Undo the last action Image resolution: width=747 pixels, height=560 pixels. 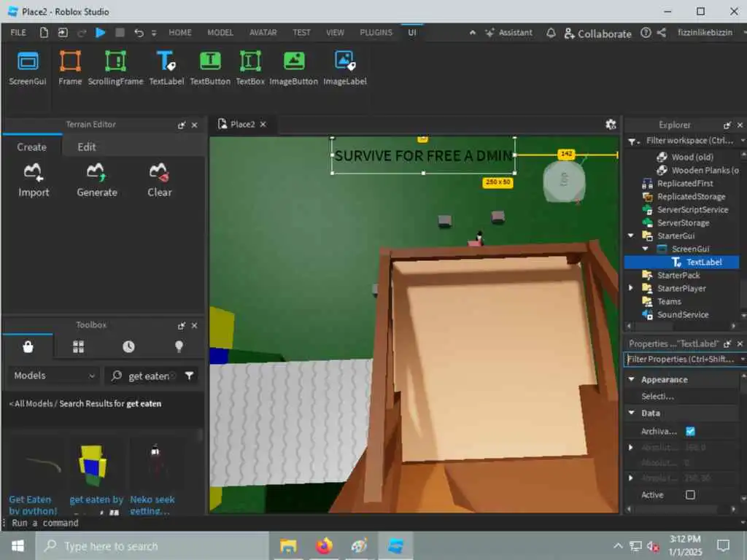pos(139,33)
